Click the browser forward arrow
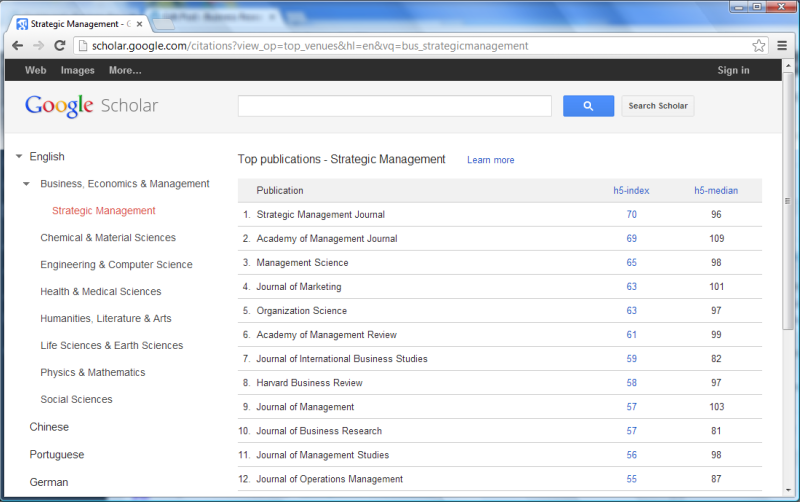This screenshot has height=502, width=800. [x=38, y=46]
